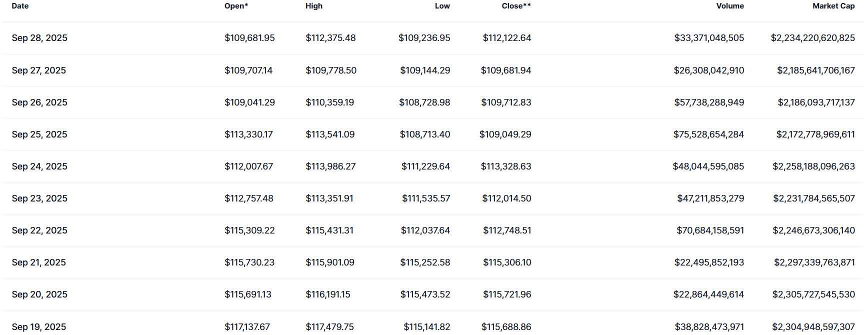Click Sep 25 market cap $2,172,778,969,611

pyautogui.click(x=815, y=134)
